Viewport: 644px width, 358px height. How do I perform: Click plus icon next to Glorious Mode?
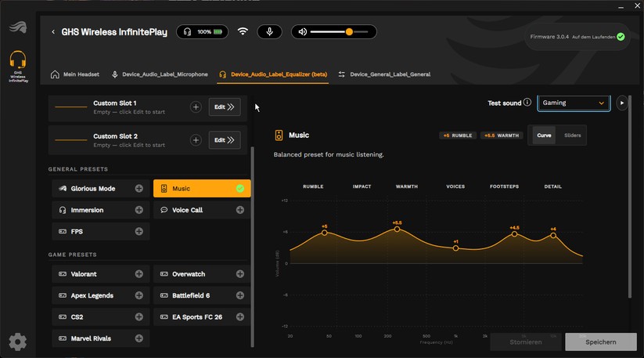click(139, 189)
